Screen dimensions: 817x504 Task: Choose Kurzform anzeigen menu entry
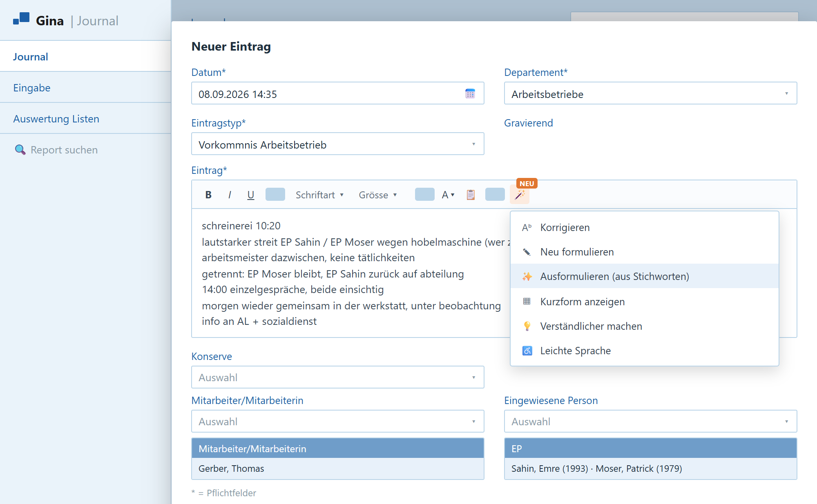(x=645, y=302)
